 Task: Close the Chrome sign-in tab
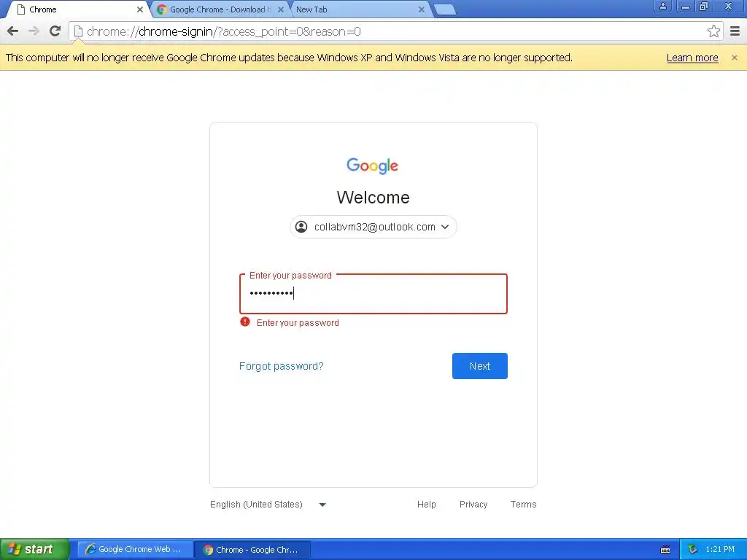139,9
